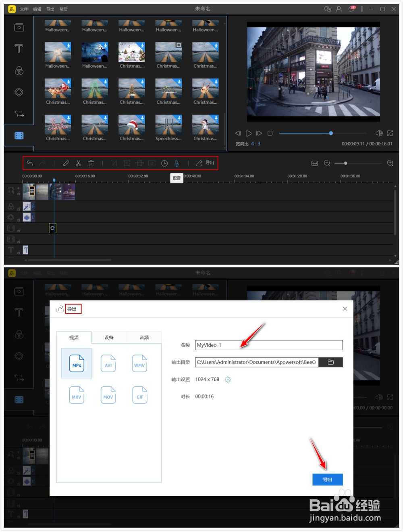Screen dimensions: 403x532
Task: Open the account profile icon in the title bar
Action: 339,9
